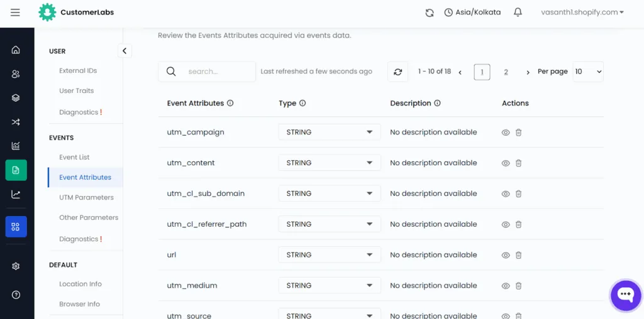View utm_medium with eye icon
The height and width of the screenshot is (319, 644).
click(506, 286)
